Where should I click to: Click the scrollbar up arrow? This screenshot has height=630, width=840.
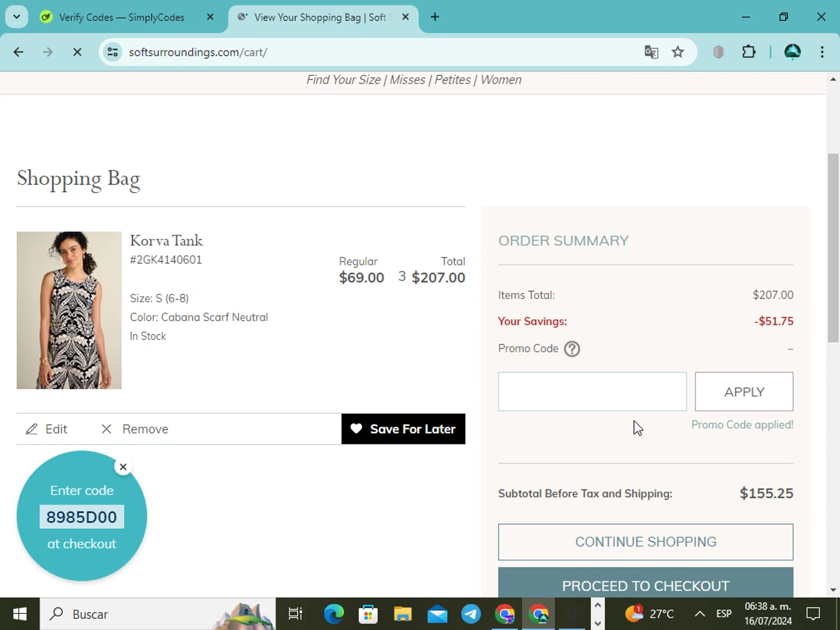833,80
